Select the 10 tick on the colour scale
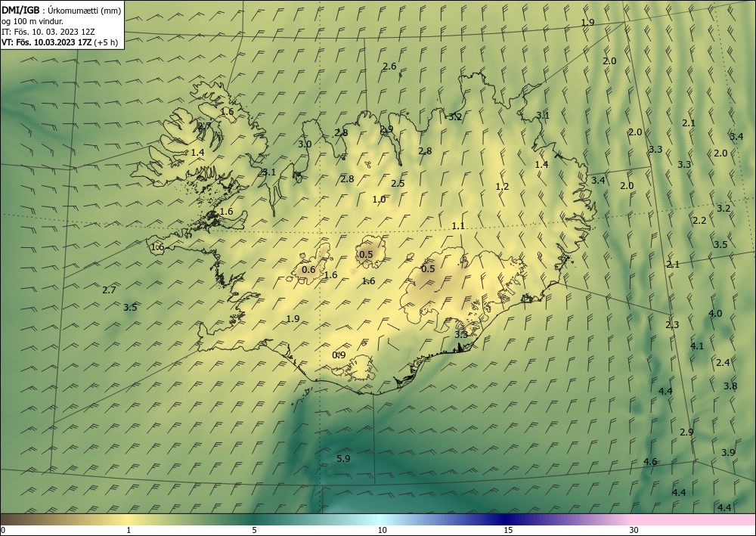The image size is (756, 536). coord(382,530)
